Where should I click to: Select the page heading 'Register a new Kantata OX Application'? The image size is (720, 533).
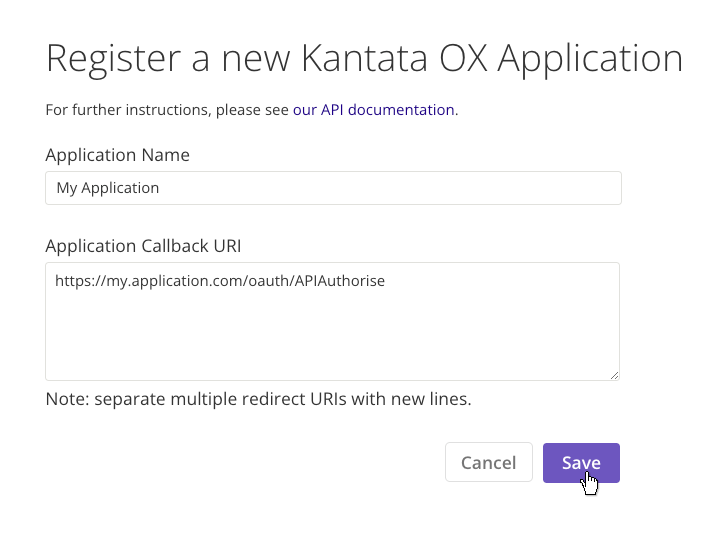[364, 58]
